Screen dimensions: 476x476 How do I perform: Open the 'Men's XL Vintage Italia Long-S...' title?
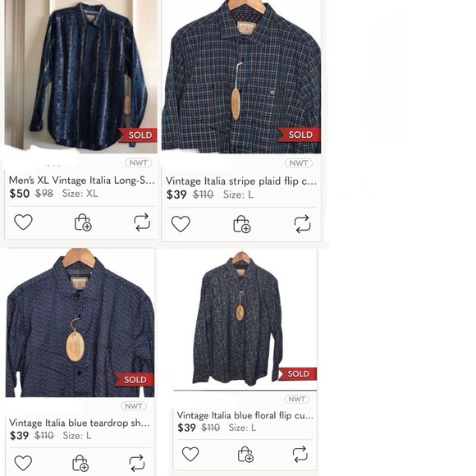pos(82,181)
